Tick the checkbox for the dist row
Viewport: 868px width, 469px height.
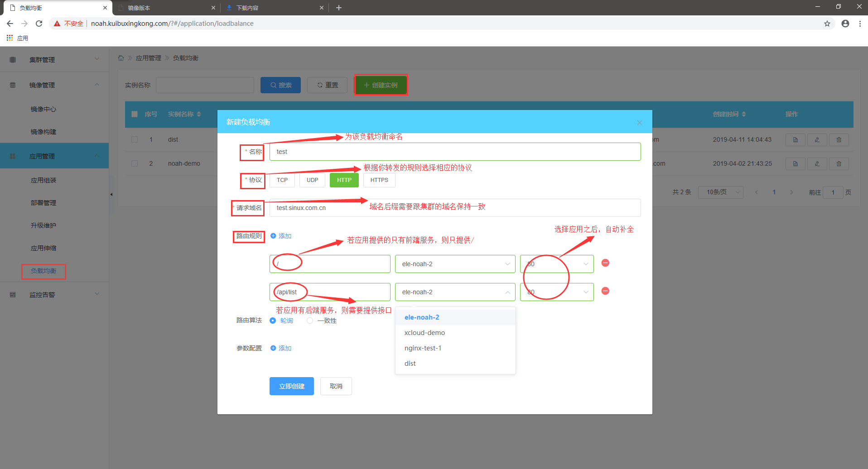tap(135, 139)
